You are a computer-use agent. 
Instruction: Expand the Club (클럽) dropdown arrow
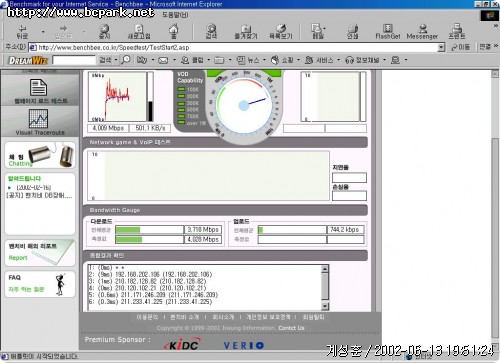click(x=209, y=60)
